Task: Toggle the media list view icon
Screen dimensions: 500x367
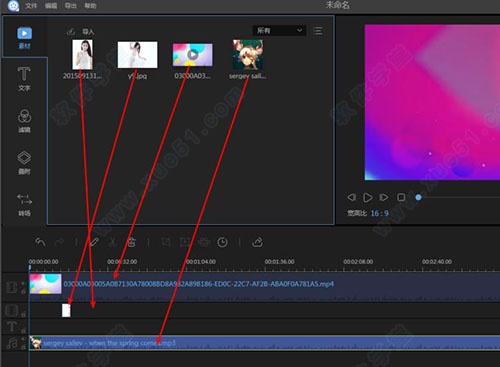Action: click(318, 31)
